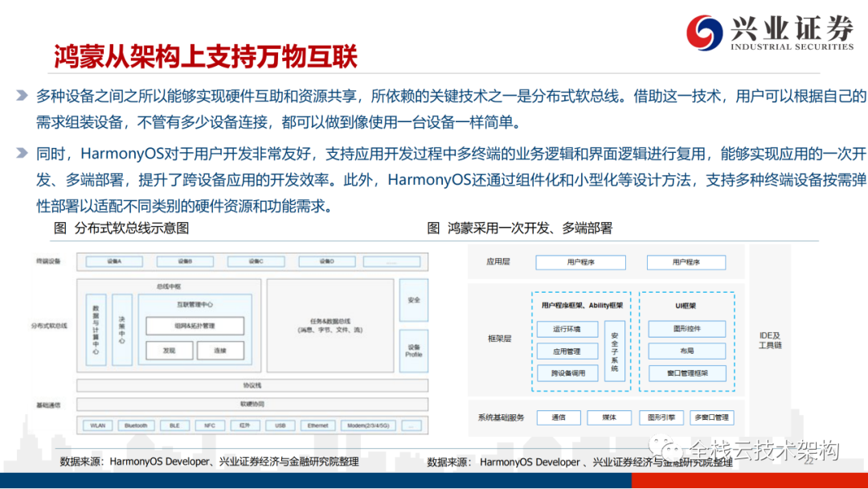This screenshot has height=489, width=868.
Task: Select the 图形引擎 box
Action: click(661, 417)
